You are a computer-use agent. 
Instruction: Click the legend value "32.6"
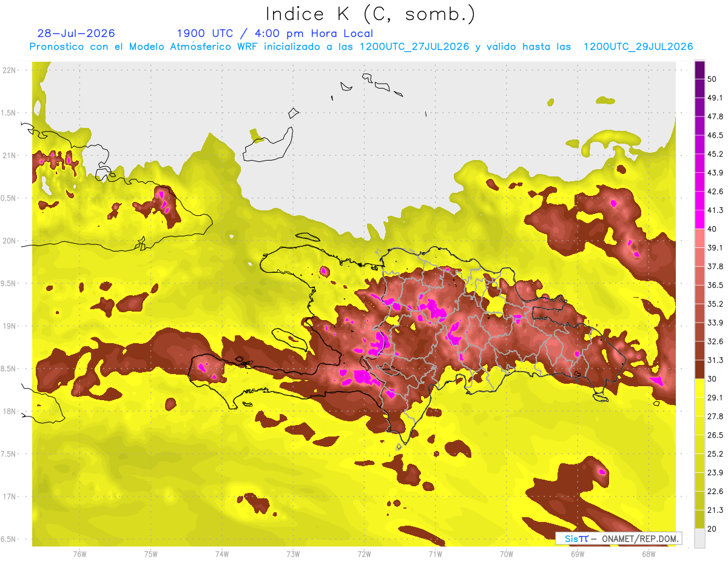tap(715, 341)
